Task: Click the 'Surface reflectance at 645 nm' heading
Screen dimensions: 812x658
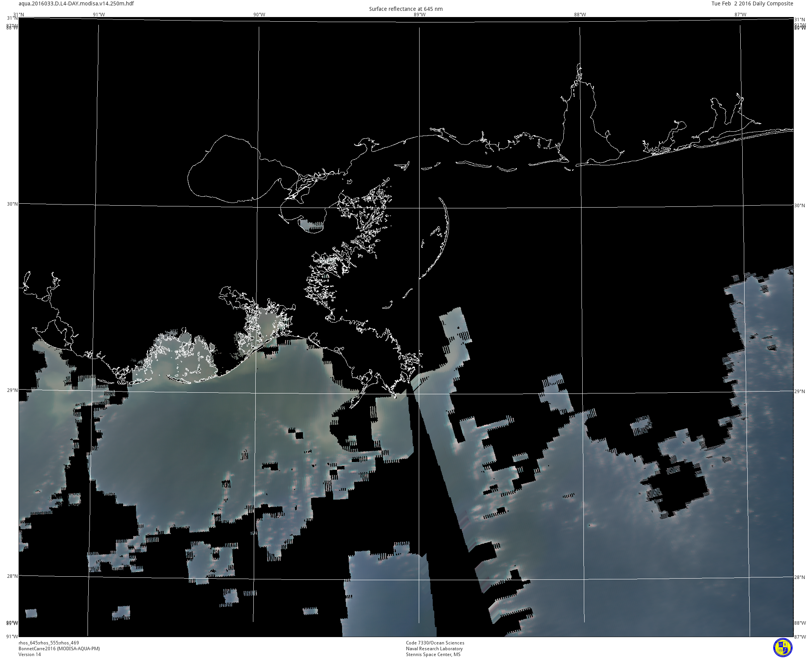Action: (406, 9)
